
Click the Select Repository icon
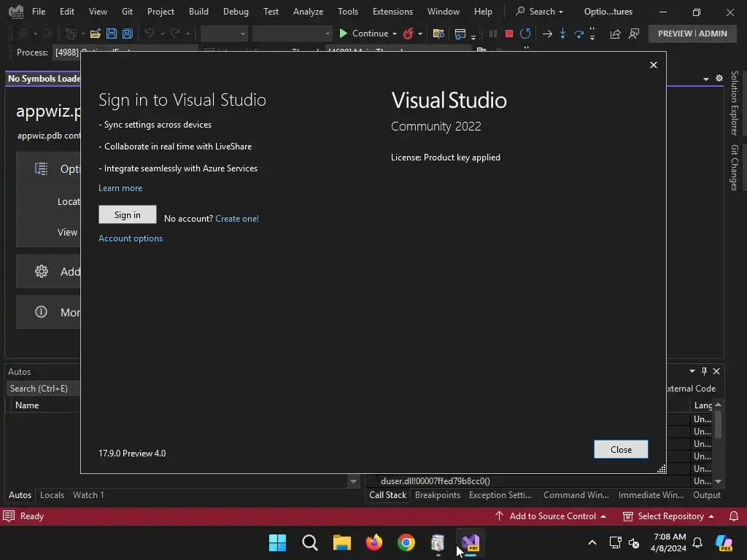tap(628, 516)
